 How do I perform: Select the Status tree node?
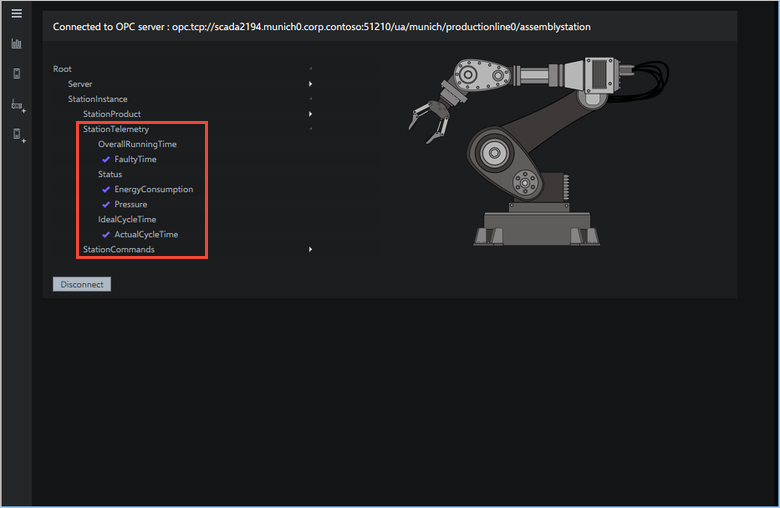pos(110,174)
